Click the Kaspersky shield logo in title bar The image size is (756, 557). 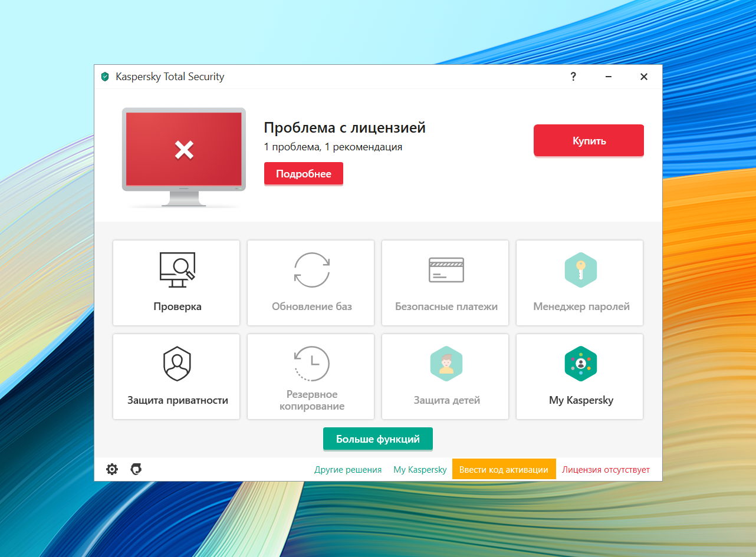tap(105, 77)
